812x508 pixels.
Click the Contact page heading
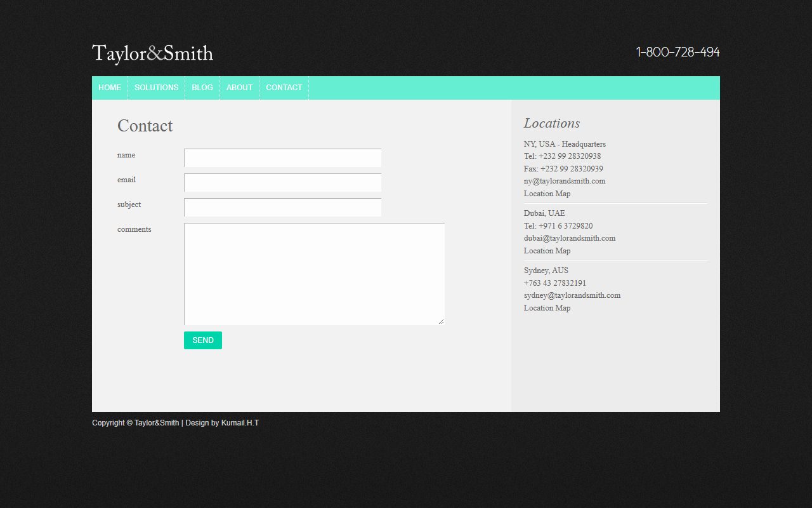(x=145, y=126)
